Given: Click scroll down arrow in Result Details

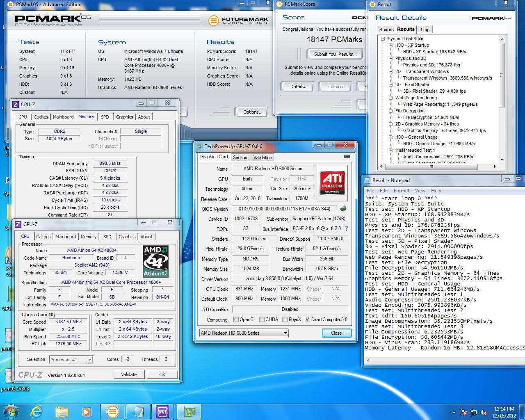Looking at the screenshot, I should (502, 160).
